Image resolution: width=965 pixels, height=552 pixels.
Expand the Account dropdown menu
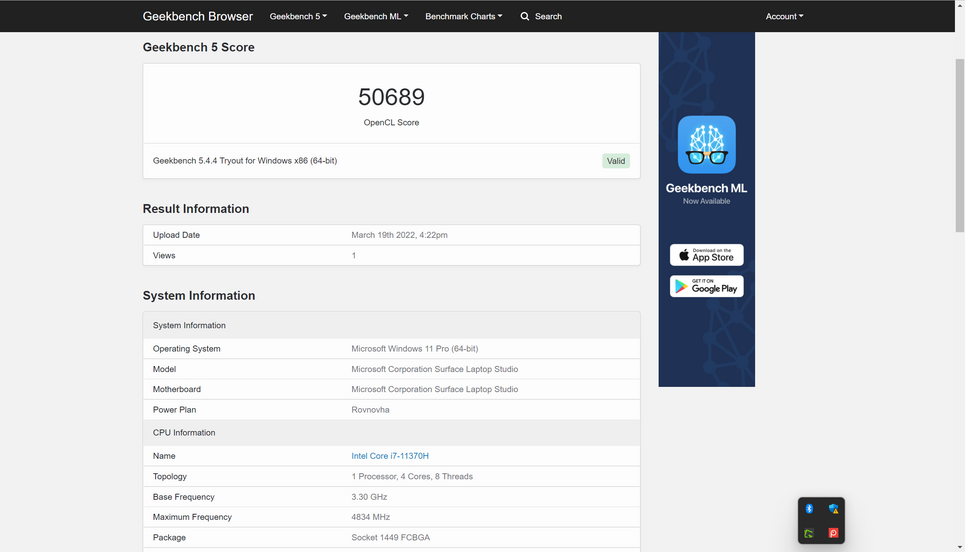784,16
